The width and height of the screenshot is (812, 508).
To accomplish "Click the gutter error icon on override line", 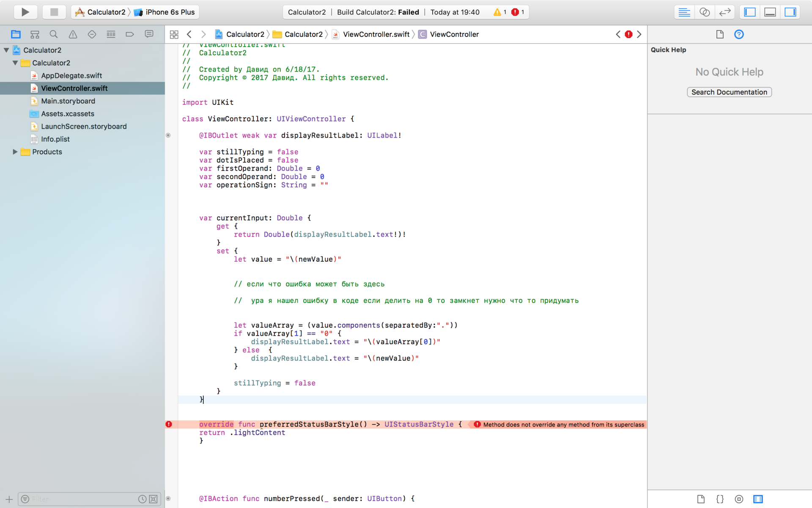I will coord(169,424).
